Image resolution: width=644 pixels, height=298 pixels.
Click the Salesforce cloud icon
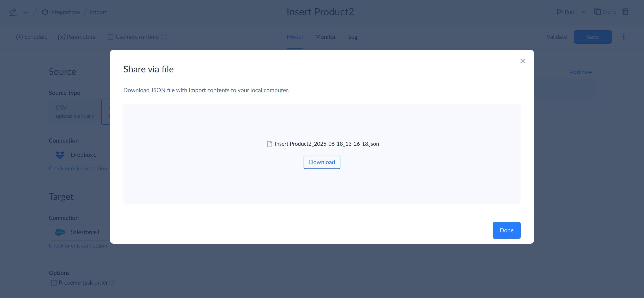click(x=60, y=232)
